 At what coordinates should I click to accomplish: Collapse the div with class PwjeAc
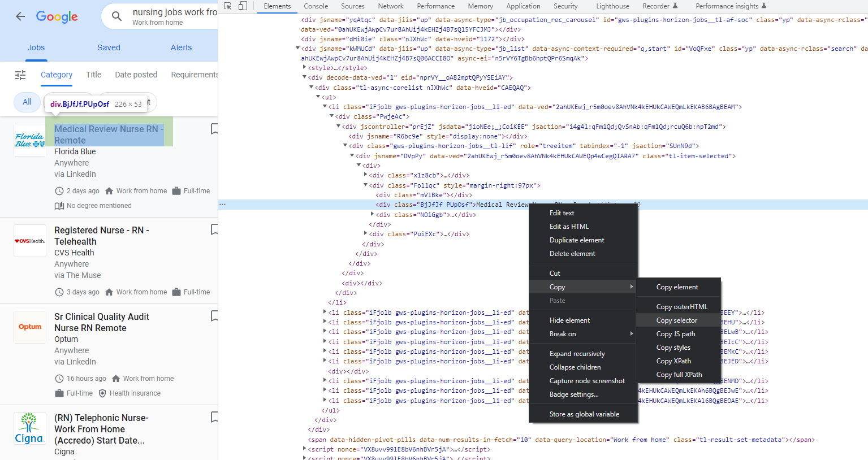click(x=331, y=116)
